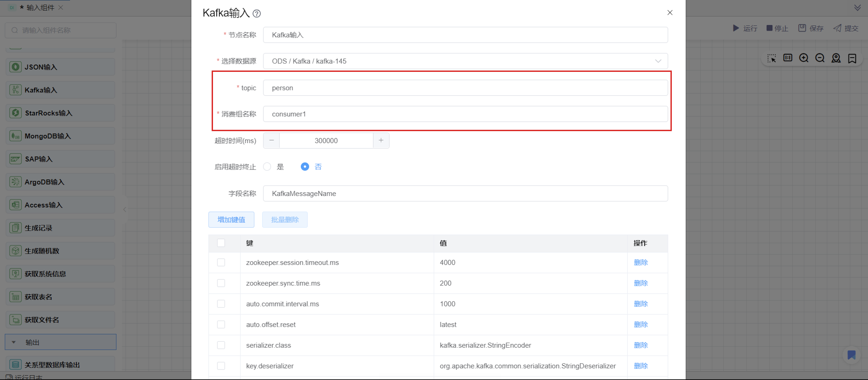The width and height of the screenshot is (868, 380).
Task: Check the zookeeper.session.timeout.ms row checkbox
Action: coord(221,262)
